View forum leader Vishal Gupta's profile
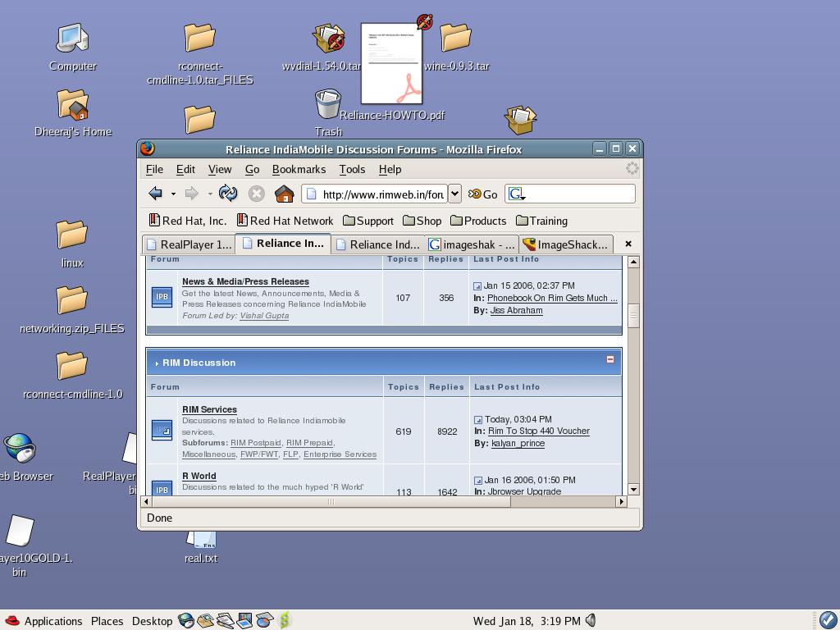This screenshot has height=630, width=840. click(264, 316)
